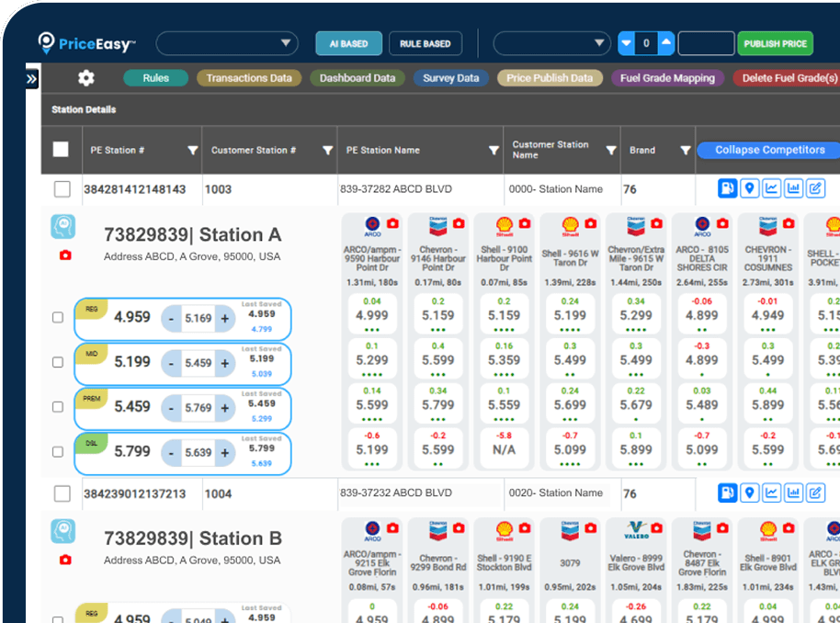Viewport: 840px width, 623px height.
Task: Click PE station number 384281412148143
Action: click(x=134, y=189)
